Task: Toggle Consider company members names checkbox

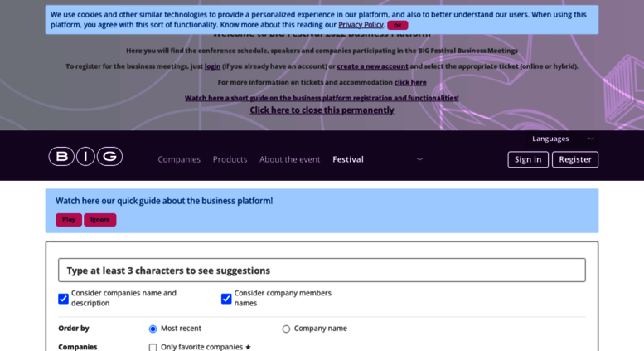Action: pyautogui.click(x=226, y=299)
